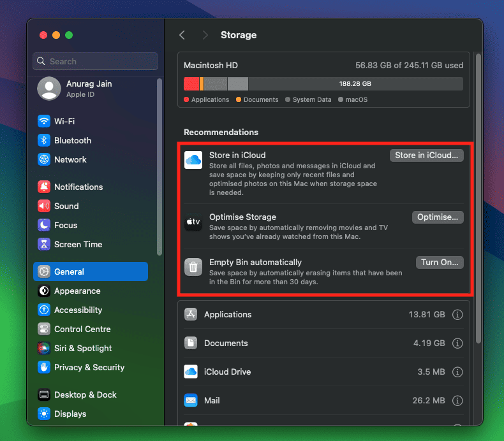The width and height of the screenshot is (504, 441).
Task: Open the Focus moon icon
Action: point(44,225)
